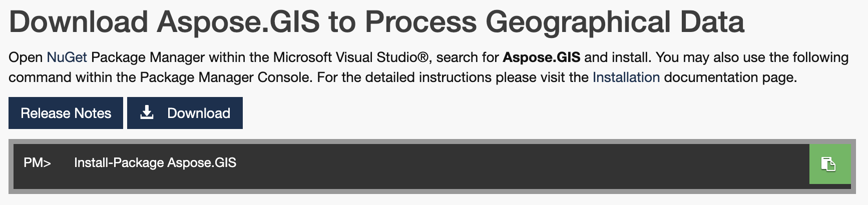Click the "Package Manager Console" text
Screen dimensions: 868x205
(x=224, y=77)
